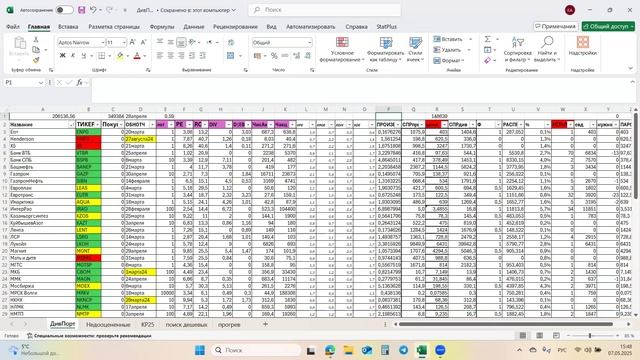Image resolution: width=640 pixels, height=360 pixels.
Task: Toggle italic К formatting
Action: coord(73,56)
